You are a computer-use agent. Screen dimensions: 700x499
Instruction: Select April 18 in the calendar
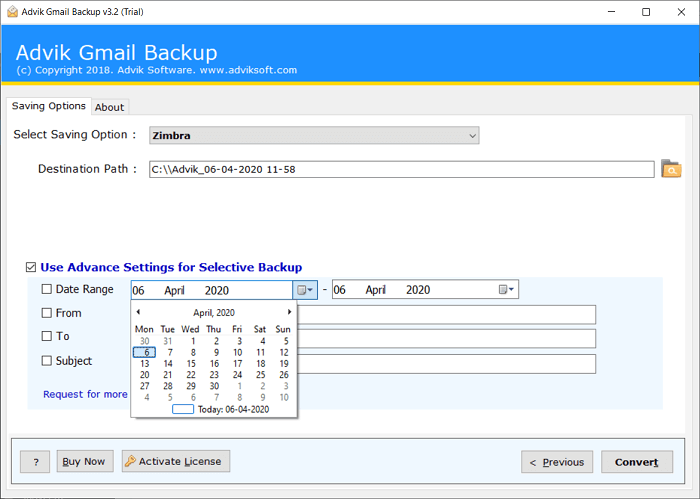[x=261, y=364]
